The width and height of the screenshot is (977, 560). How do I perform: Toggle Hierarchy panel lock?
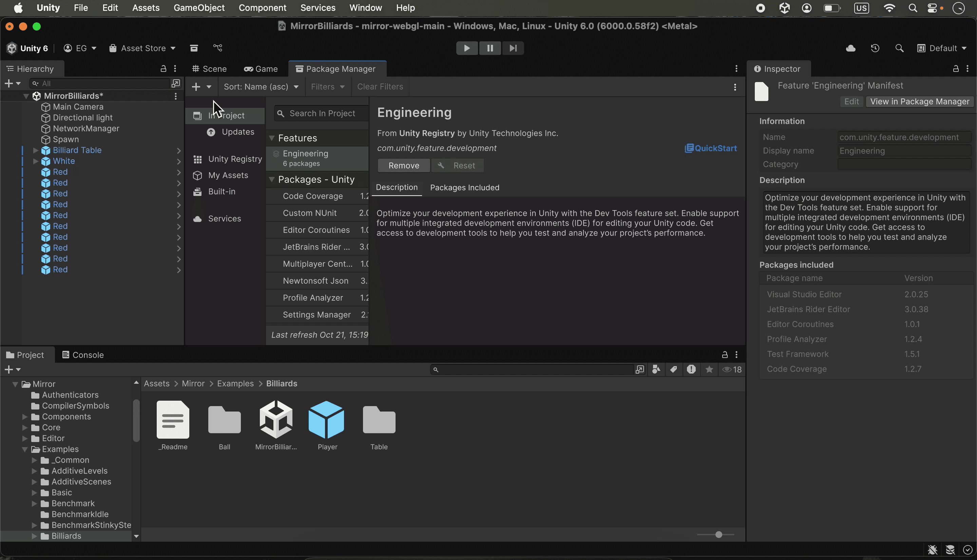(163, 69)
